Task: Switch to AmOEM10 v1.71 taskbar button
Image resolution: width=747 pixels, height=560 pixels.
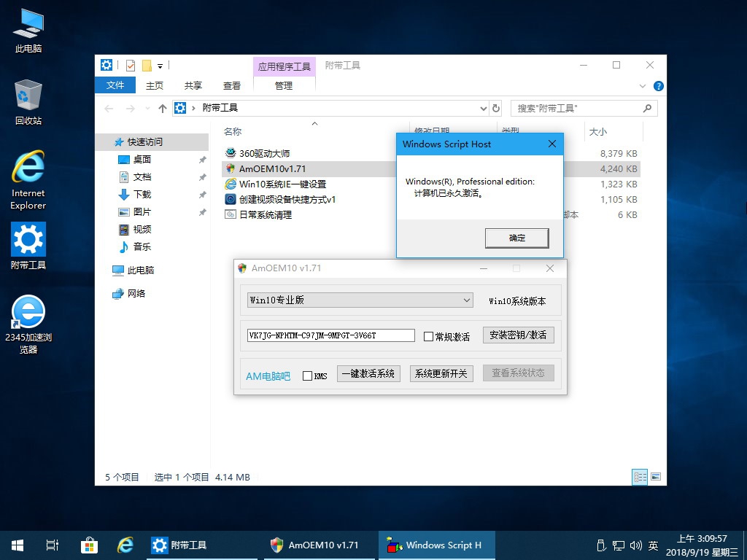Action: [x=318, y=545]
